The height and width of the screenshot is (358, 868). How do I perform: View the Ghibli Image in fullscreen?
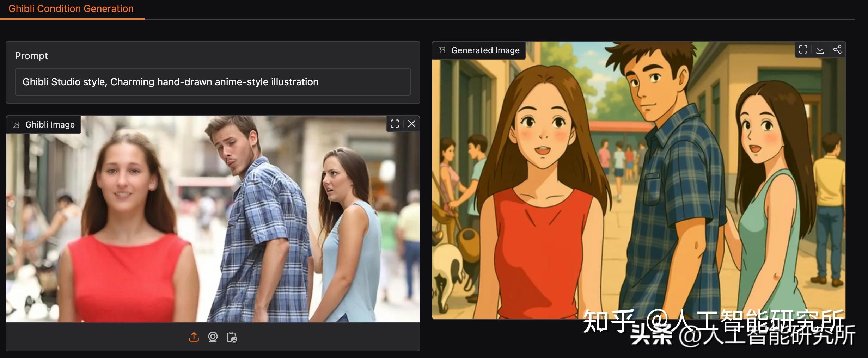click(395, 124)
